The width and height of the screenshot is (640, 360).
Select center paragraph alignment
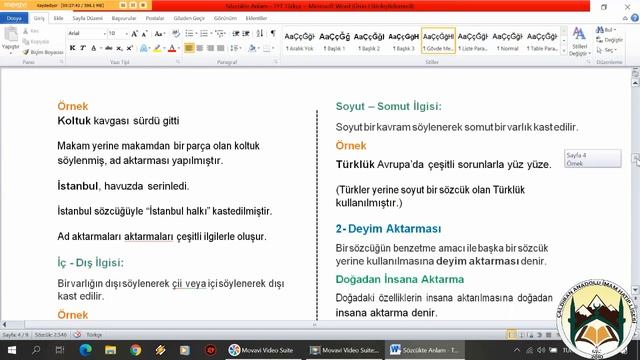click(200, 48)
